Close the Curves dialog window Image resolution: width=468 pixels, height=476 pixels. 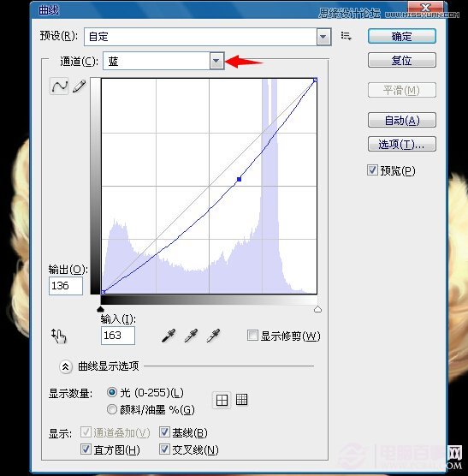425,8
